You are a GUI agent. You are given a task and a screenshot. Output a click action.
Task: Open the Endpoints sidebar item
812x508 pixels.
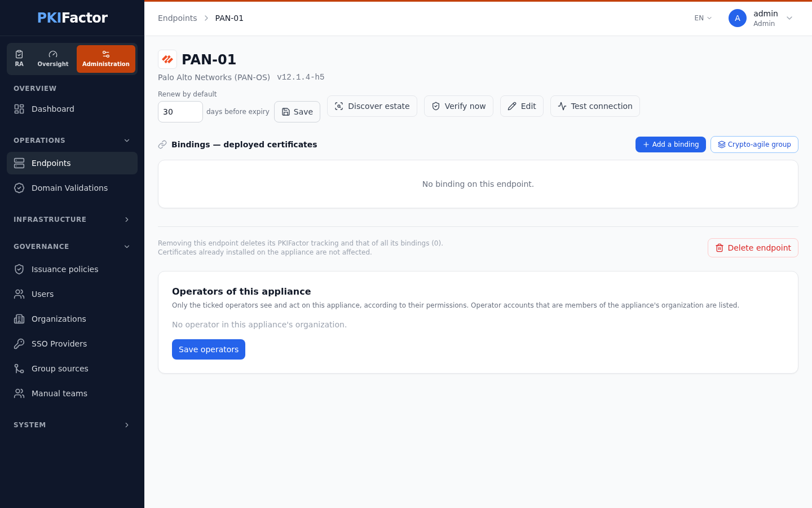pyautogui.click(x=72, y=163)
